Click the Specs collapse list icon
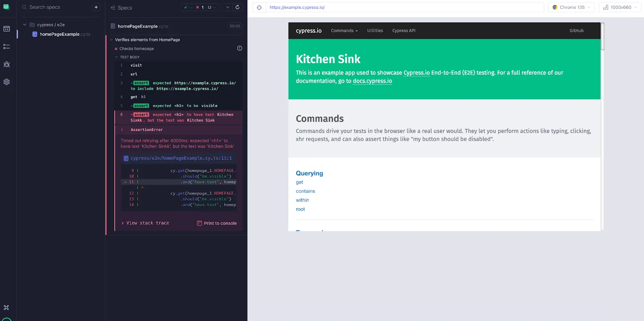Image resolution: width=644 pixels, height=321 pixels. [x=113, y=8]
